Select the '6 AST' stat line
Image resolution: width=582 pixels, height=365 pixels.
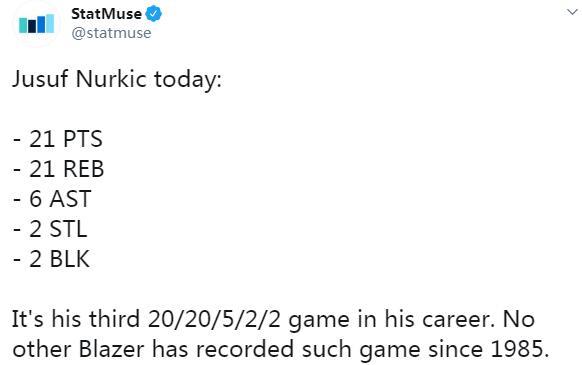(x=52, y=199)
